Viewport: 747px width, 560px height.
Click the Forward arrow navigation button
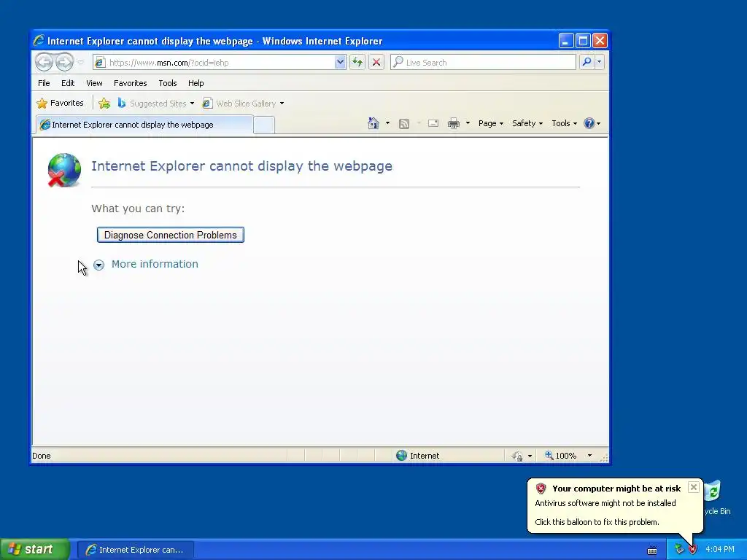65,62
